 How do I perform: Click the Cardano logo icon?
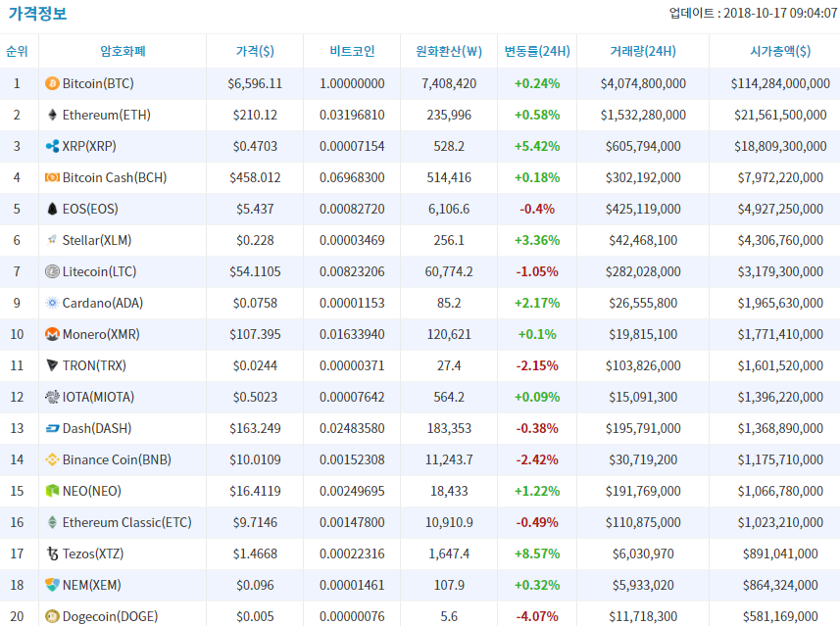pyautogui.click(x=52, y=303)
